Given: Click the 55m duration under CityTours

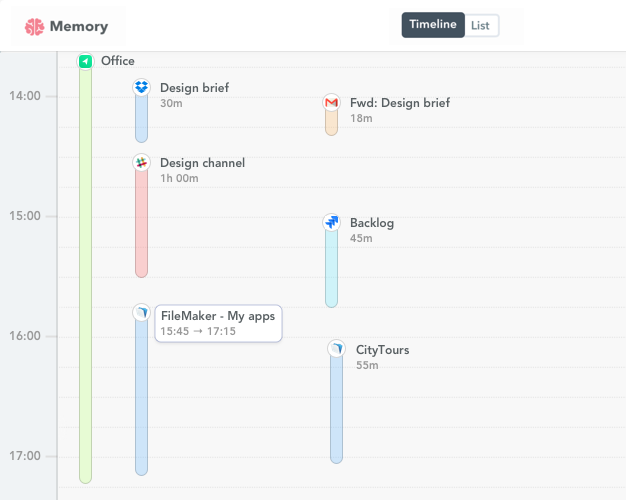Looking at the screenshot, I should (367, 365).
